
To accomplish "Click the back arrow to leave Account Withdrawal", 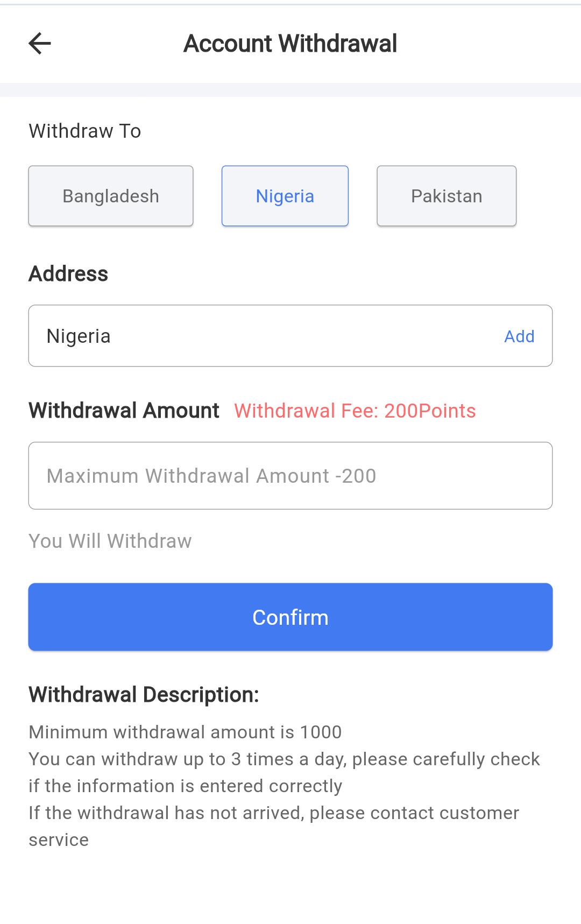I will 40,43.
